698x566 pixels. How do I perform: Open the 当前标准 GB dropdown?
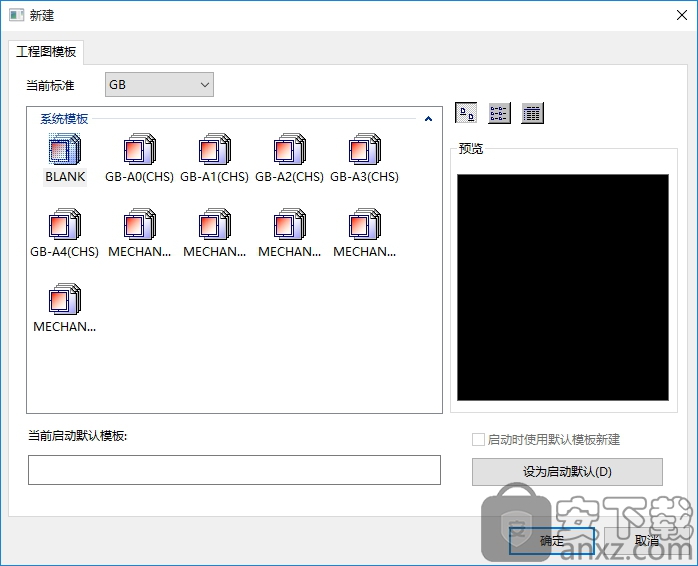(x=160, y=85)
